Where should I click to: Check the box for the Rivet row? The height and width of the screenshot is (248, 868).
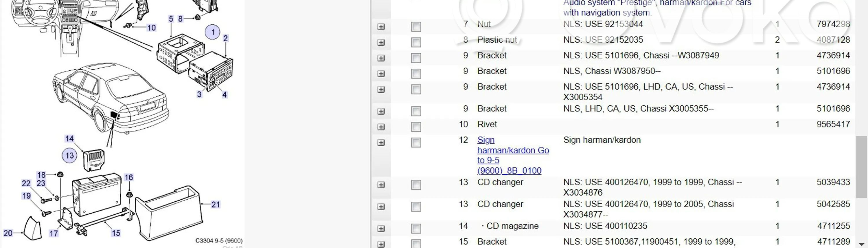click(x=416, y=127)
